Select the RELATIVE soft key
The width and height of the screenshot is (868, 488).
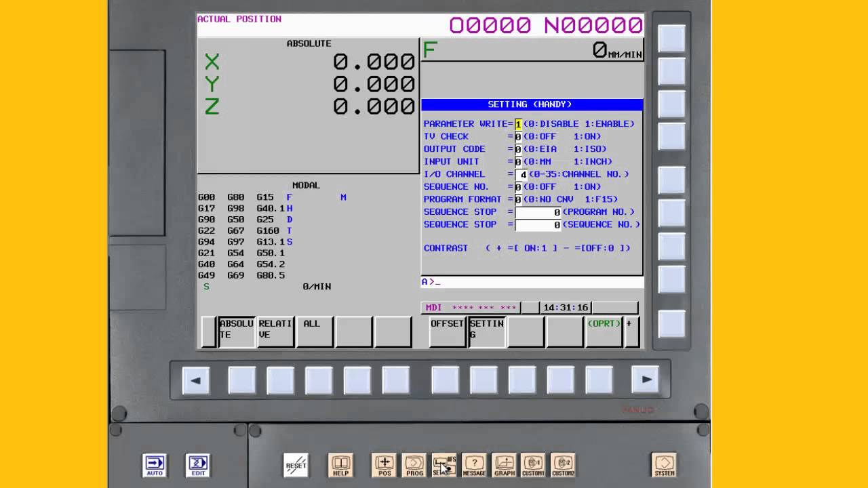275,331
